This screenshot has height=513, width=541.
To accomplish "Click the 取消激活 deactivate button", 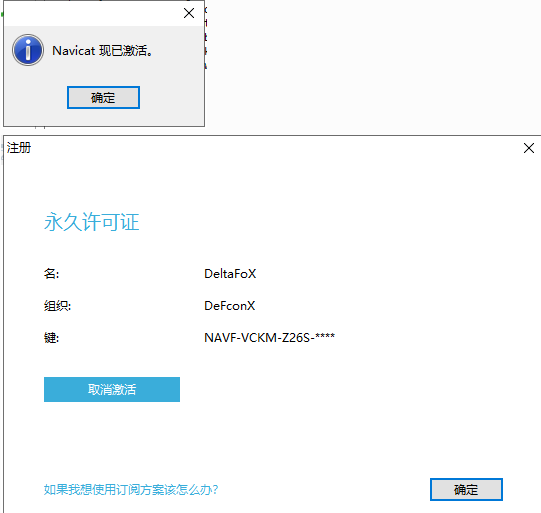I will click(112, 389).
